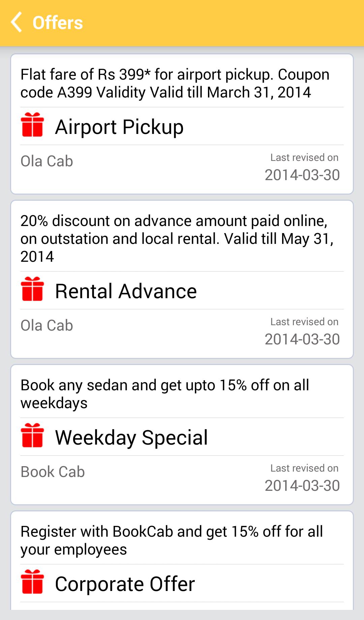Open the Weekday Special offer title

131,438
